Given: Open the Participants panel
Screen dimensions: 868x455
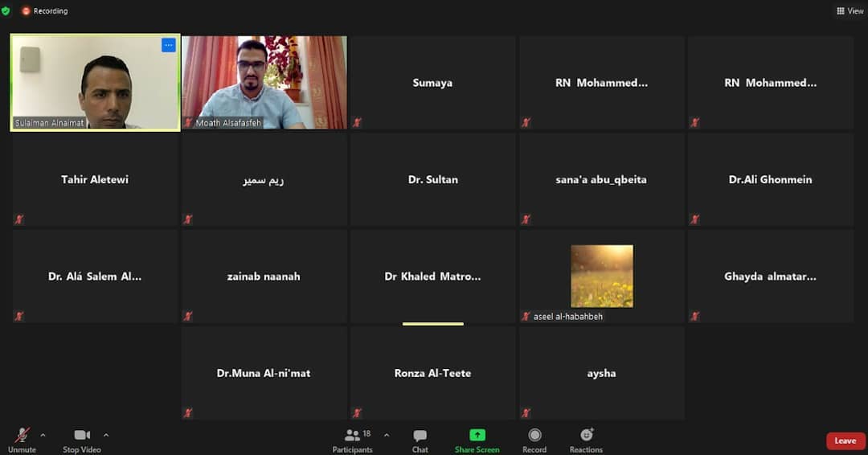Looking at the screenshot, I should tap(353, 437).
